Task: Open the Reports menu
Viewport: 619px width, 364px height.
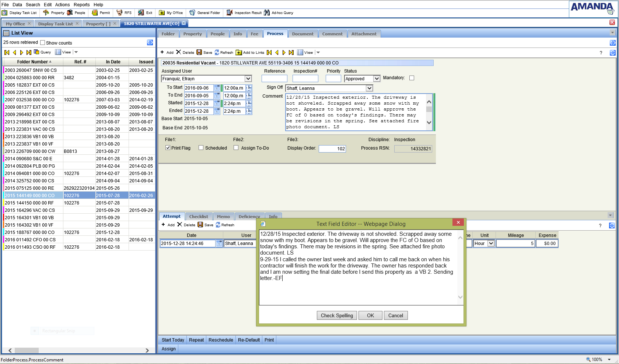Action: point(81,5)
